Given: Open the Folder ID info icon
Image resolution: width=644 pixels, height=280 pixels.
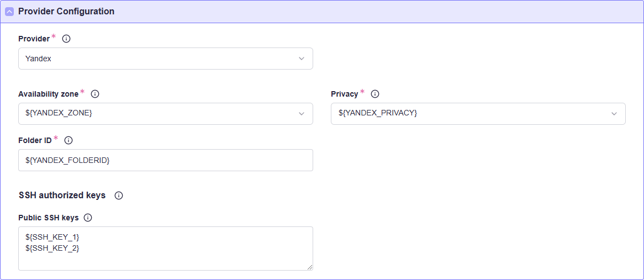Looking at the screenshot, I should point(68,140).
